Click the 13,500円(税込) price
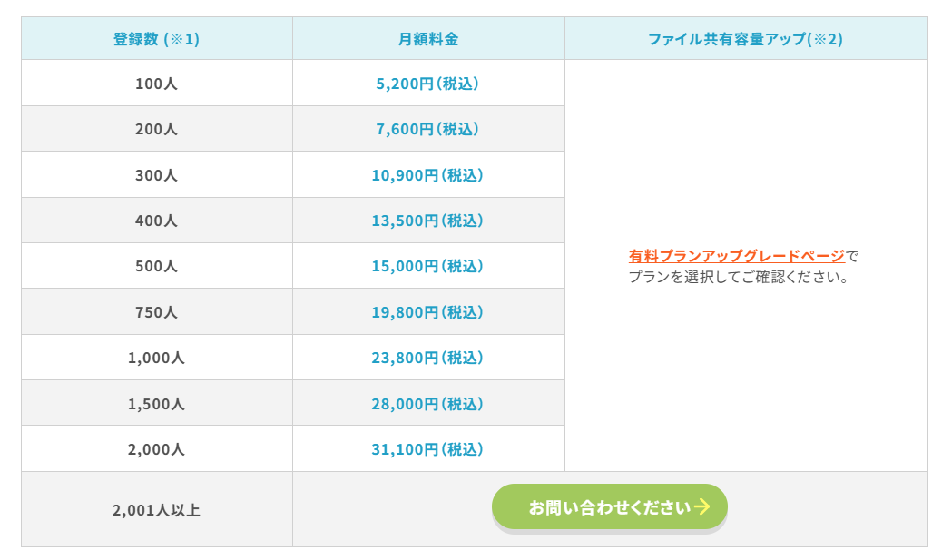932x560 pixels. click(427, 221)
